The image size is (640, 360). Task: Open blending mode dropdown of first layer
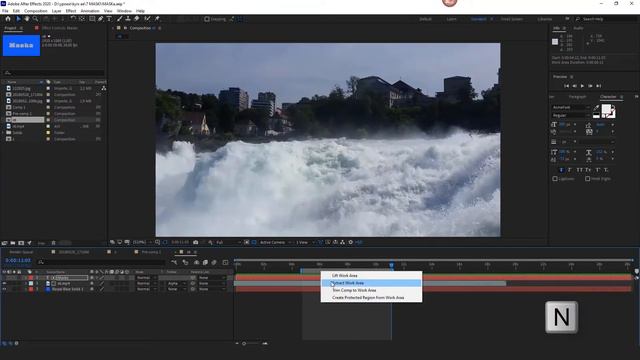[x=146, y=278]
